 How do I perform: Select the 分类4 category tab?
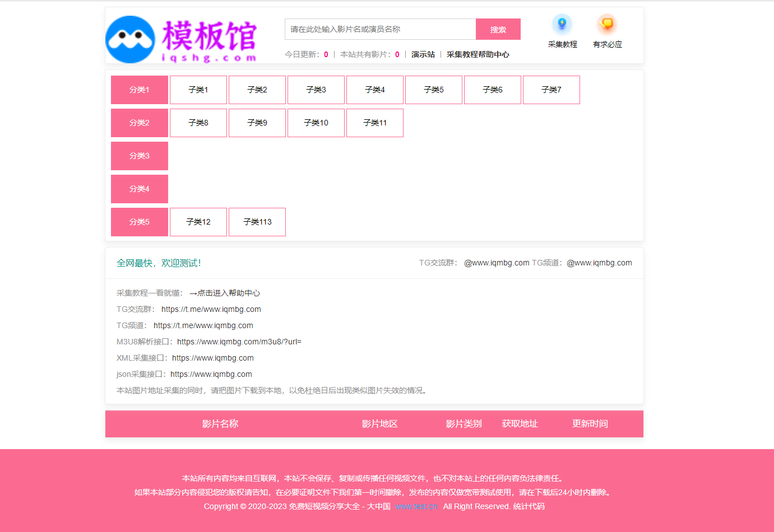click(x=140, y=189)
